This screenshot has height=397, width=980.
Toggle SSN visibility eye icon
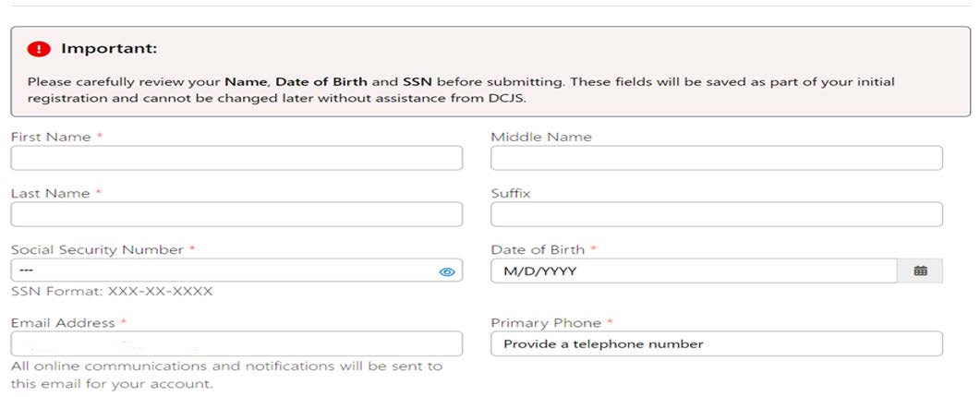[447, 271]
